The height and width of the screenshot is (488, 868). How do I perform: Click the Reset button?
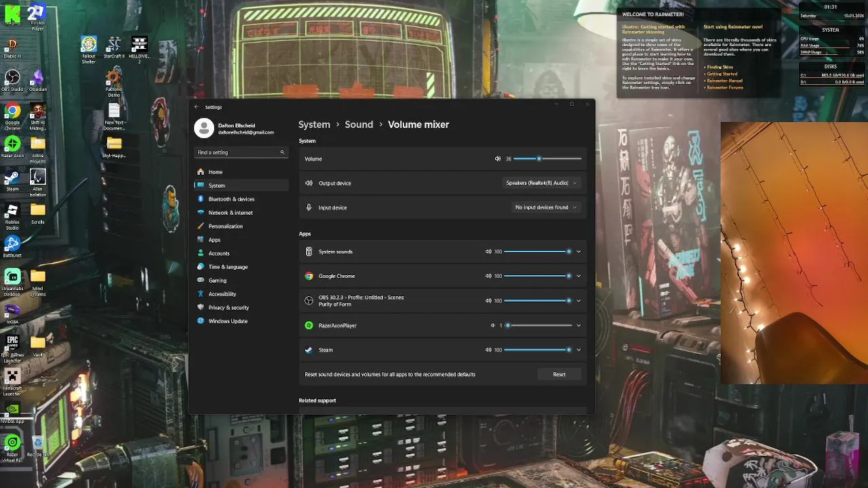click(x=559, y=374)
